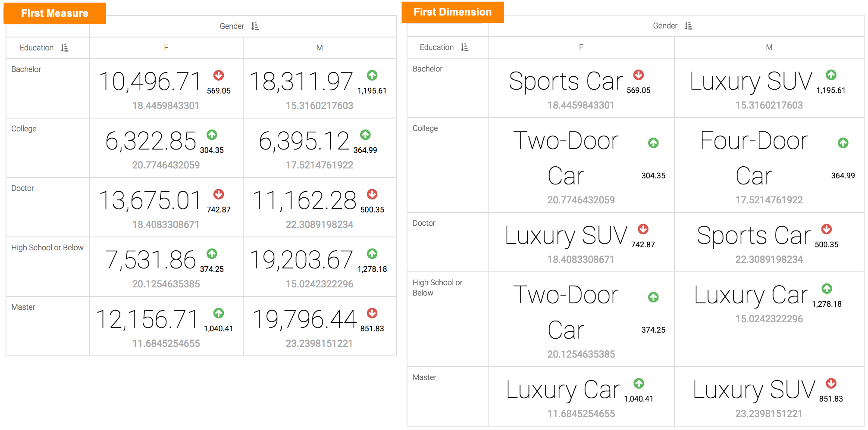Click the Gender sort icon in First Measure table
The width and height of the screenshot is (868, 430).
coord(255,26)
